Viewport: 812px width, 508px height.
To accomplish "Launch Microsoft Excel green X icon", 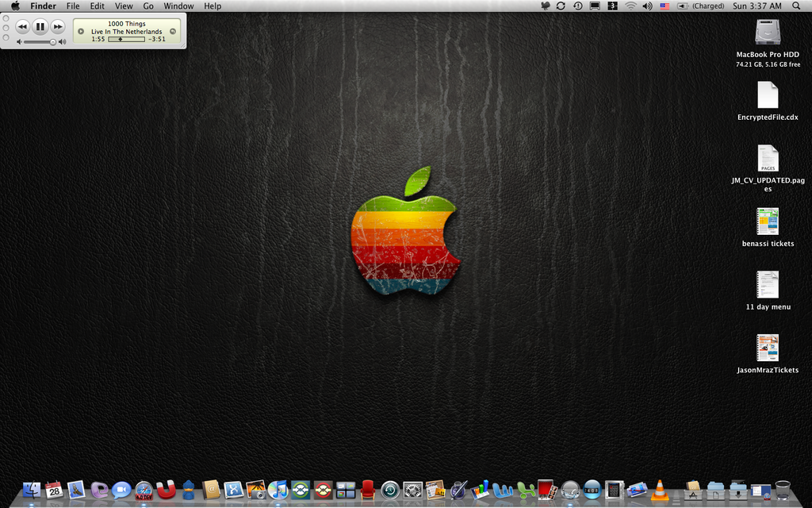I will pyautogui.click(x=526, y=491).
